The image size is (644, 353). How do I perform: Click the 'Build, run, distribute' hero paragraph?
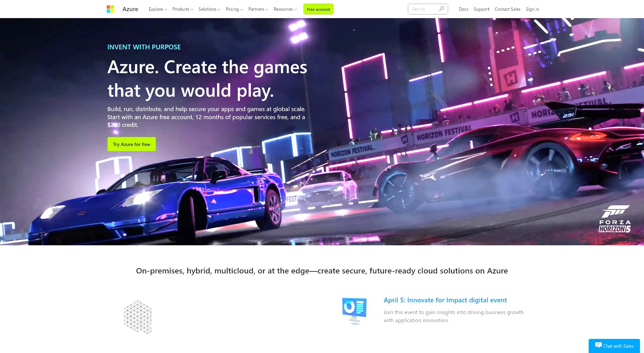[x=206, y=117]
